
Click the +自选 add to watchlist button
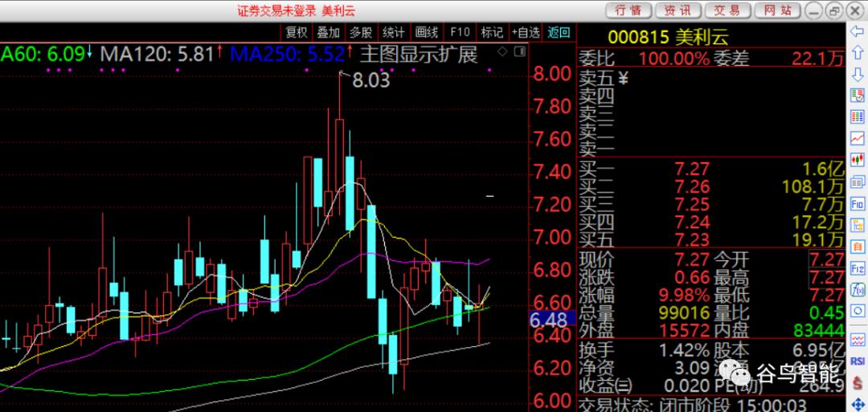(x=526, y=32)
